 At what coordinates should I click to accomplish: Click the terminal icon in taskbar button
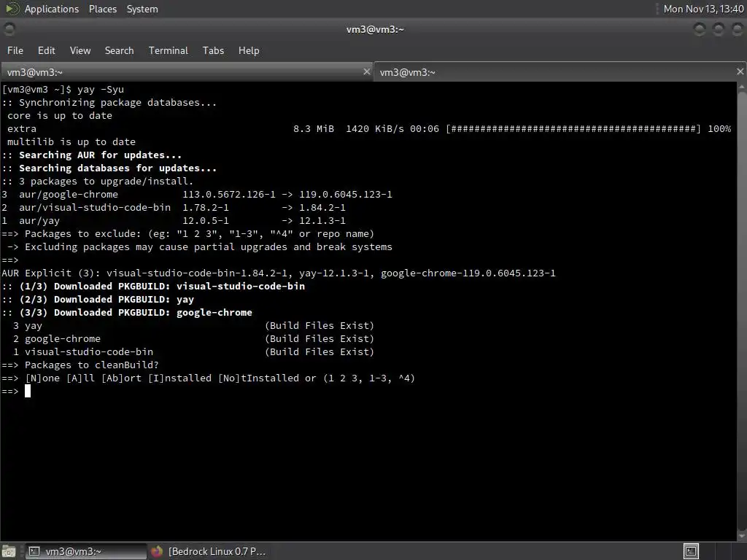(x=34, y=551)
